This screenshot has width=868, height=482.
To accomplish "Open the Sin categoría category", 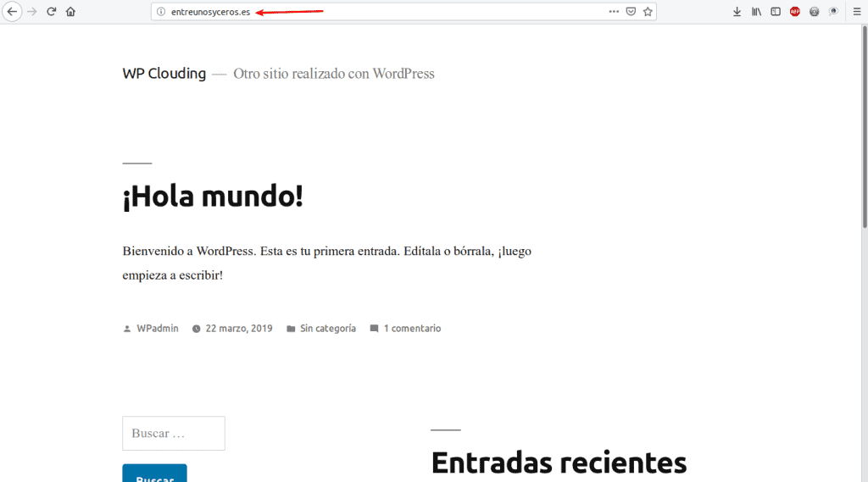I will point(328,328).
